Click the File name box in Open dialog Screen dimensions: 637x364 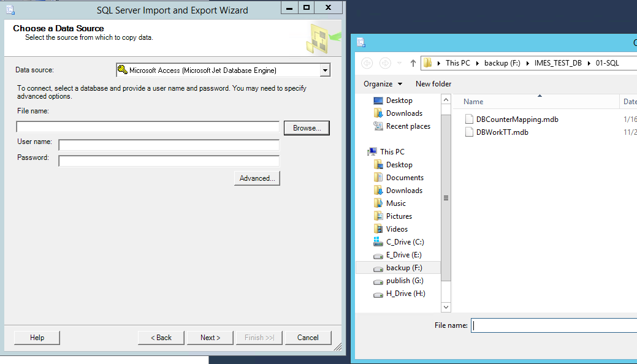tap(554, 325)
